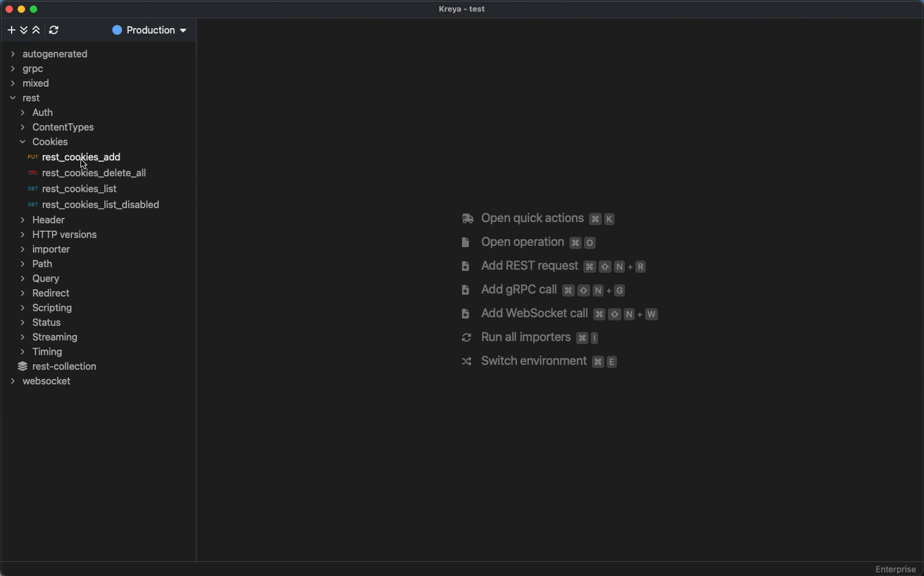Click Add gRPC call action
This screenshot has width=924, height=576.
tap(519, 290)
